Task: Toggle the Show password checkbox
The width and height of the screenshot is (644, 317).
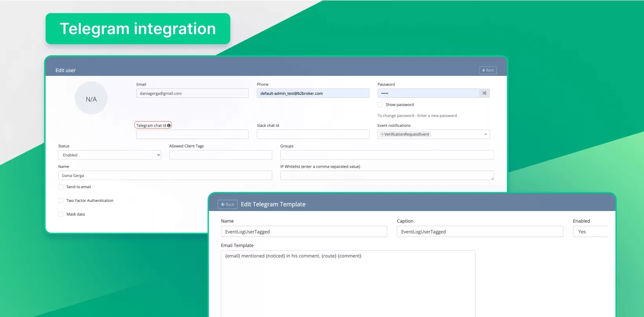Action: tap(380, 105)
